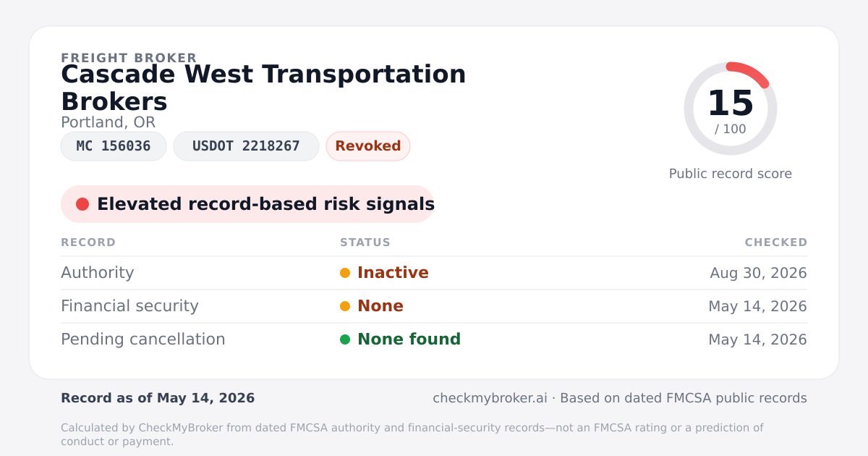Click the STATUS column header
The height and width of the screenshot is (456, 868).
[365, 242]
